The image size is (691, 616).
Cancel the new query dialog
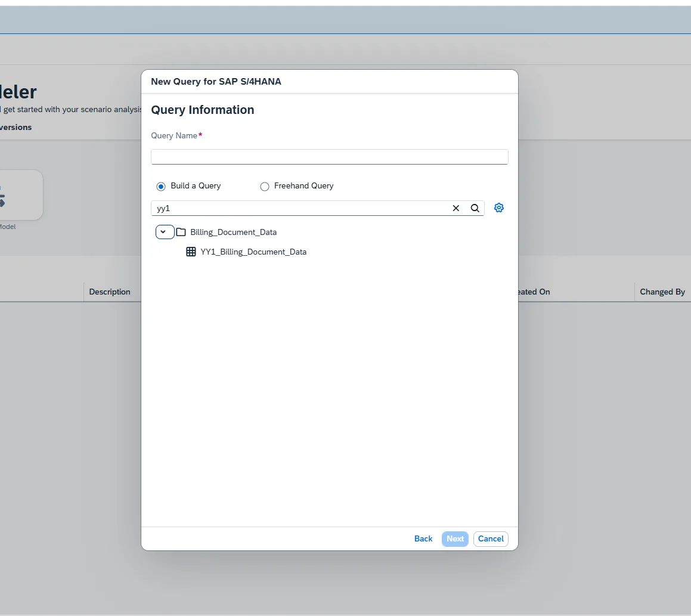click(491, 538)
